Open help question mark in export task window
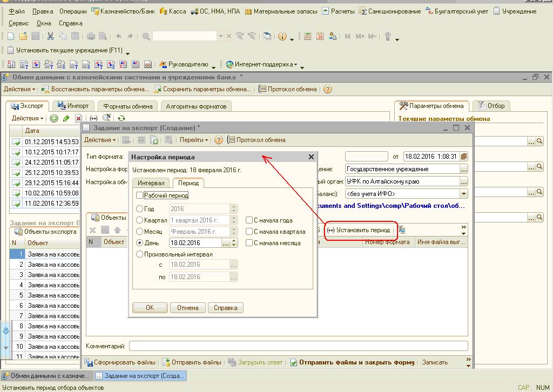 pyautogui.click(x=218, y=140)
